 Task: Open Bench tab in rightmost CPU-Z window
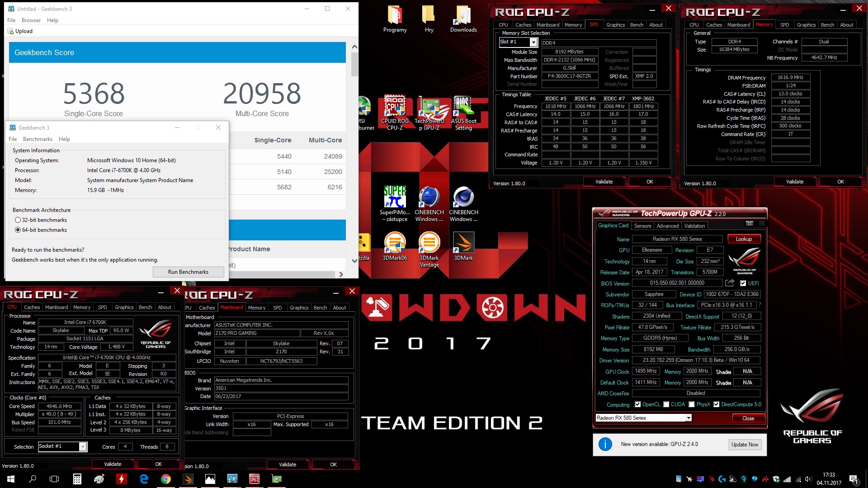pos(827,25)
